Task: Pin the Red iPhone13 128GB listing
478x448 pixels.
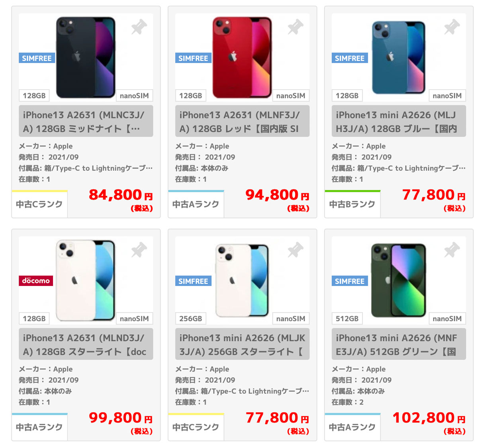Action: click(x=296, y=27)
